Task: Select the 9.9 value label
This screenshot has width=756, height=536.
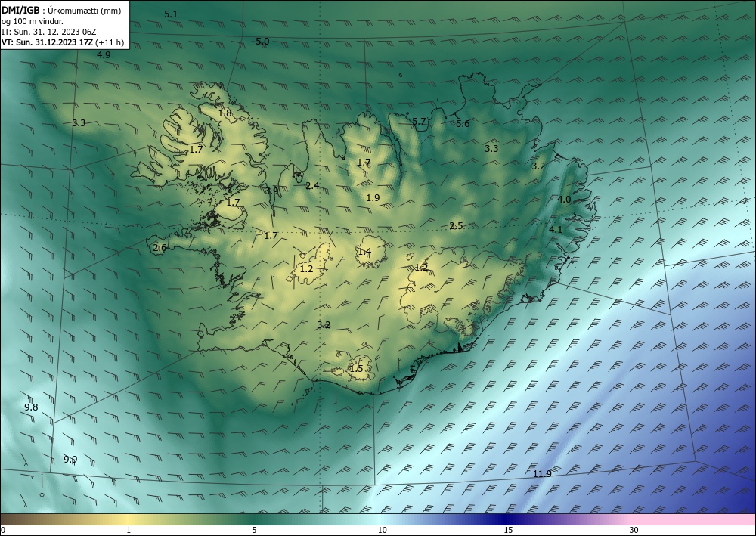Action: (70, 460)
